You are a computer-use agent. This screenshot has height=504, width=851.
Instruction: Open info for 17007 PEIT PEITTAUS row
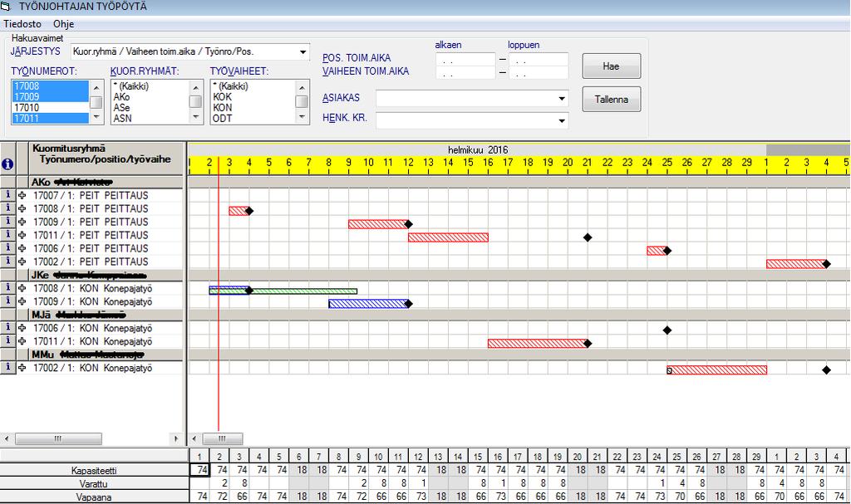click(x=7, y=195)
